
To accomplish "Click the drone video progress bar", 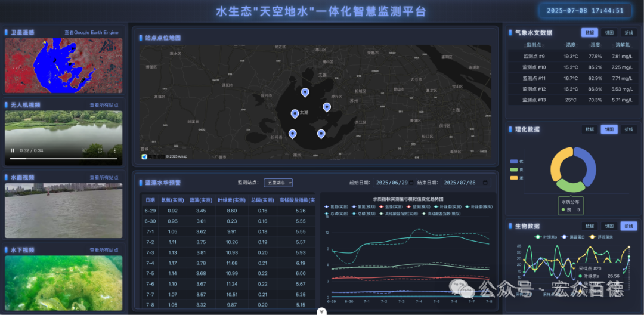I will (63, 158).
